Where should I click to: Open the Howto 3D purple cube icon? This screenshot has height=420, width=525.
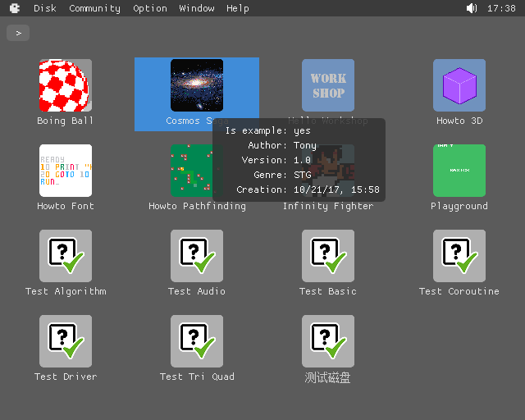pyautogui.click(x=459, y=85)
